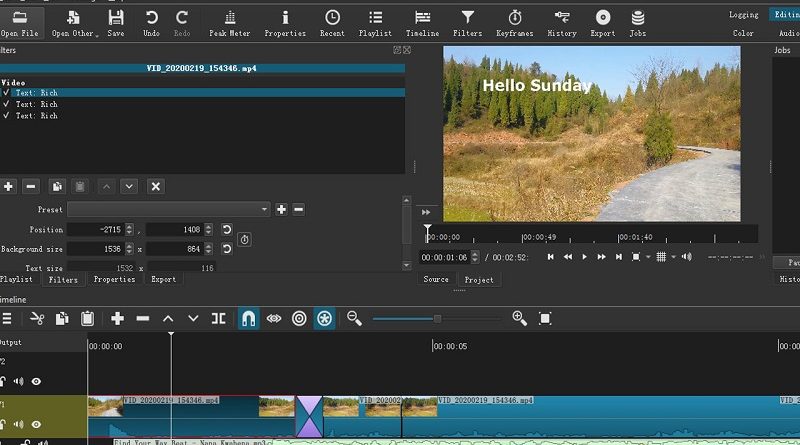
Task: Append clip to timeline with plus
Action: click(117, 319)
